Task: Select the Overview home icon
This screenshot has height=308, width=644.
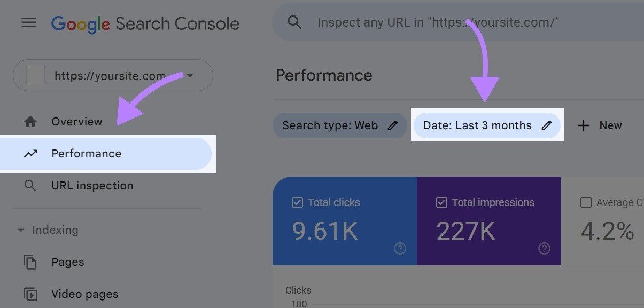Action: 30,121
